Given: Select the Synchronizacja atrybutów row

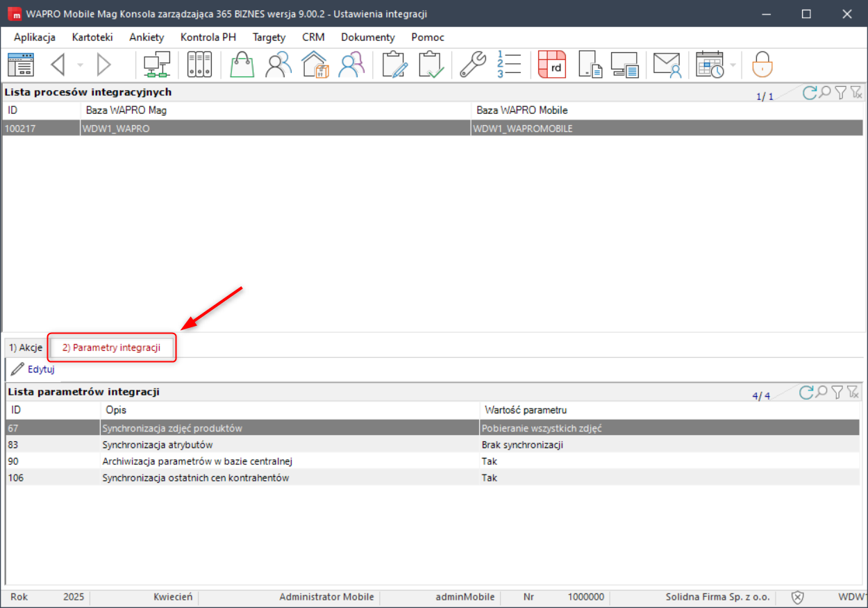Looking at the screenshot, I should coord(433,445).
